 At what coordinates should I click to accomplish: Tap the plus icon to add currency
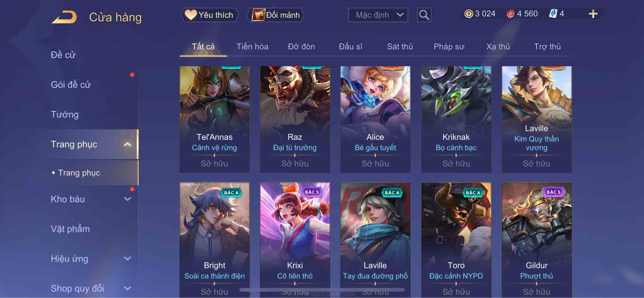(593, 14)
